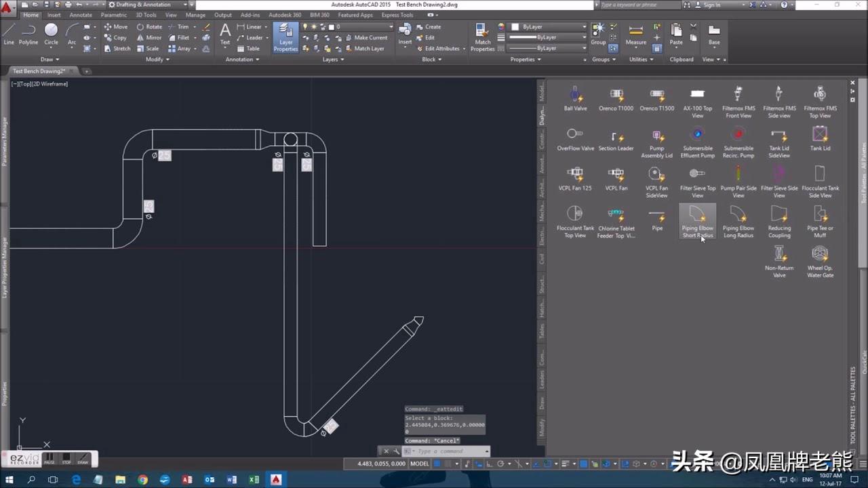Screen dimensions: 868x488
Task: Toggle snap mode in status bar
Action: coord(449,464)
